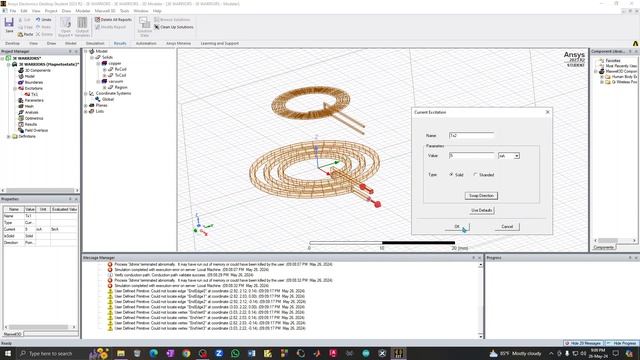Open WhatsApp from the taskbar
The width and height of the screenshot is (640, 360).
coord(235,353)
